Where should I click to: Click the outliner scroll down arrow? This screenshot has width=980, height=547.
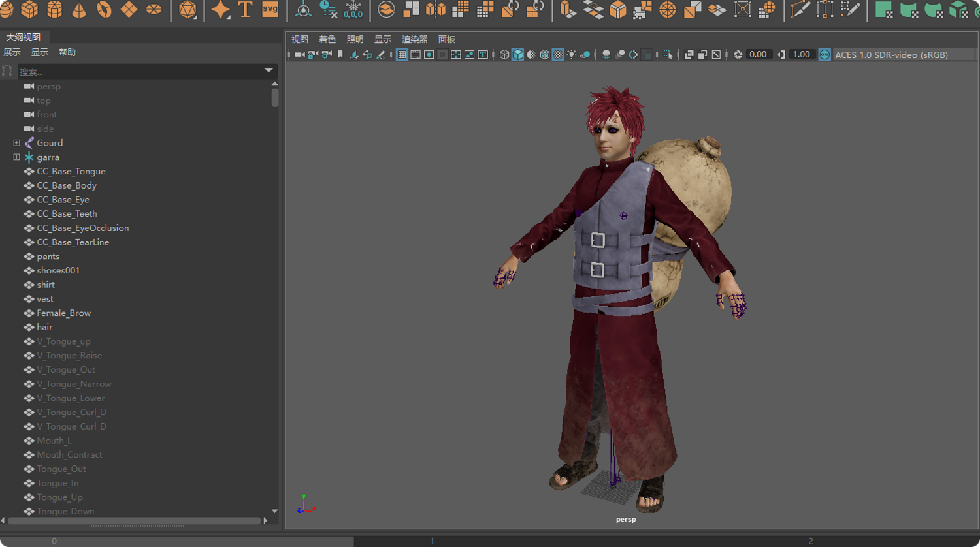(275, 512)
